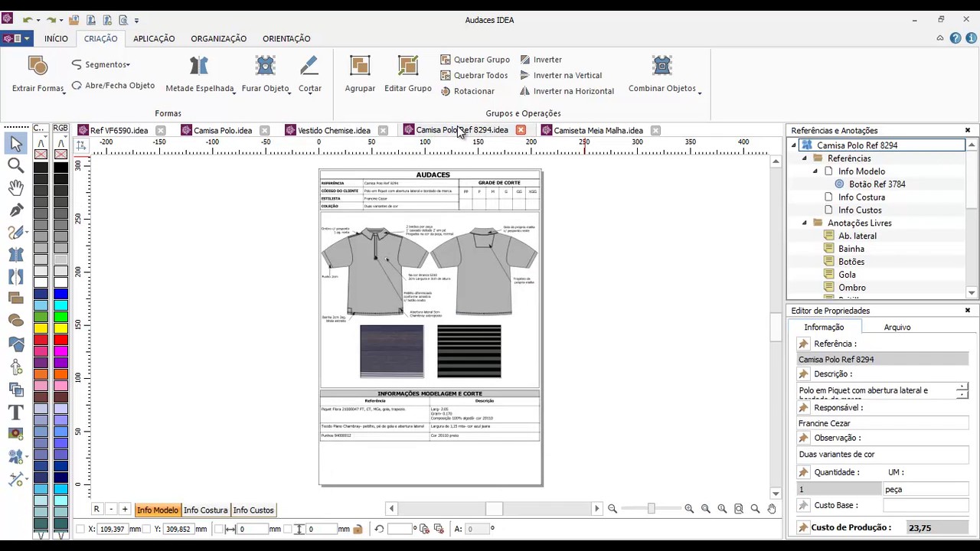Image resolution: width=980 pixels, height=551 pixels.
Task: Toggle the height dimension checkbox
Action: [289, 529]
